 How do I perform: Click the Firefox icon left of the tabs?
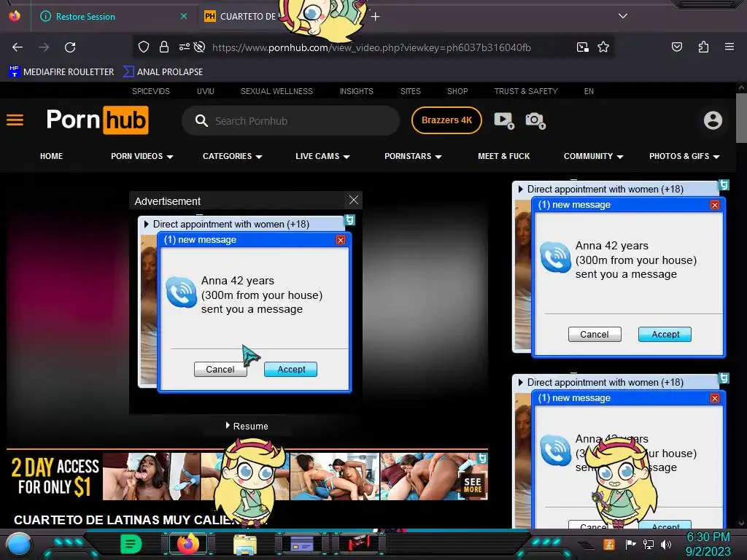click(15, 16)
